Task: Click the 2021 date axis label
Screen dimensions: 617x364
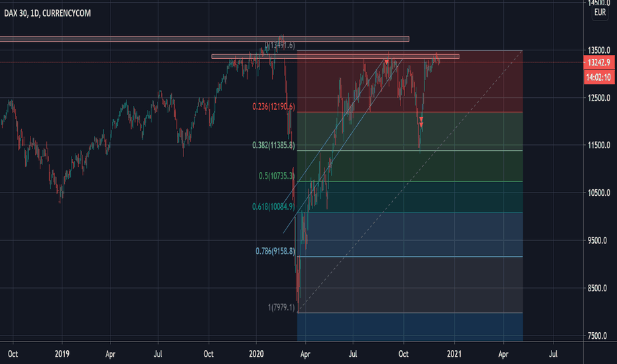Action: click(x=454, y=354)
